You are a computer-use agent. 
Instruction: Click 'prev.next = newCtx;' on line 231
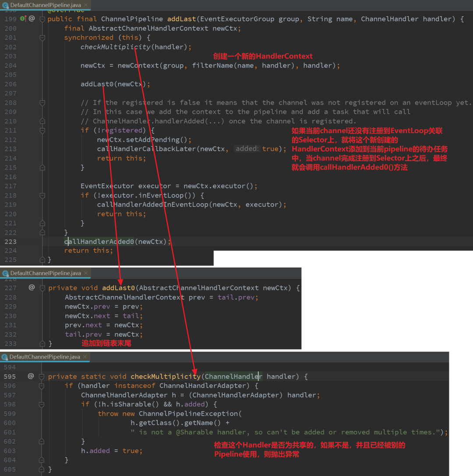click(x=103, y=325)
